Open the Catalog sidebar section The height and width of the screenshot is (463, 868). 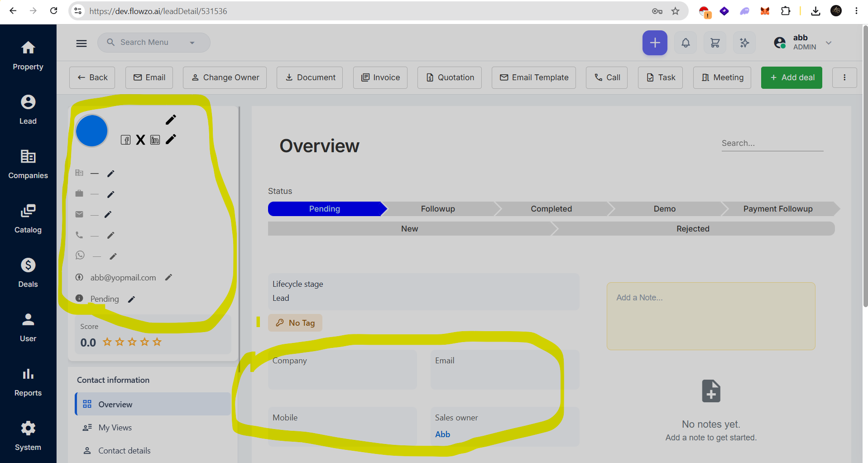pos(28,219)
